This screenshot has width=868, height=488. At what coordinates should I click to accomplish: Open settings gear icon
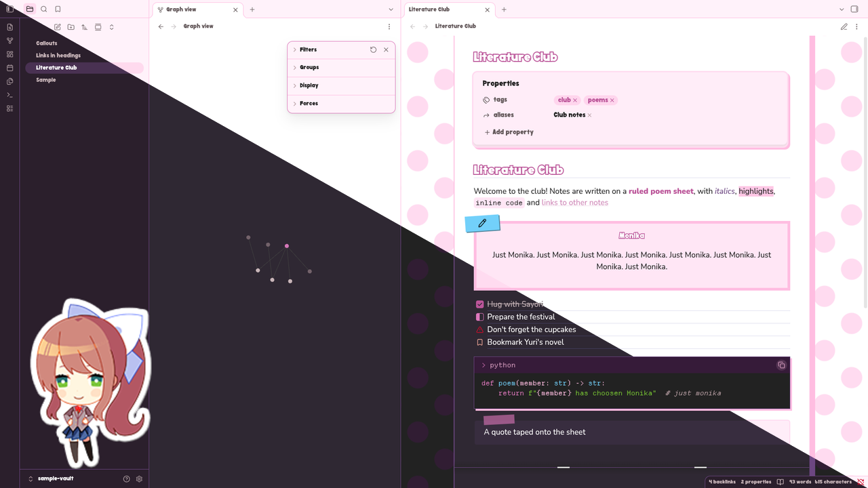click(139, 479)
